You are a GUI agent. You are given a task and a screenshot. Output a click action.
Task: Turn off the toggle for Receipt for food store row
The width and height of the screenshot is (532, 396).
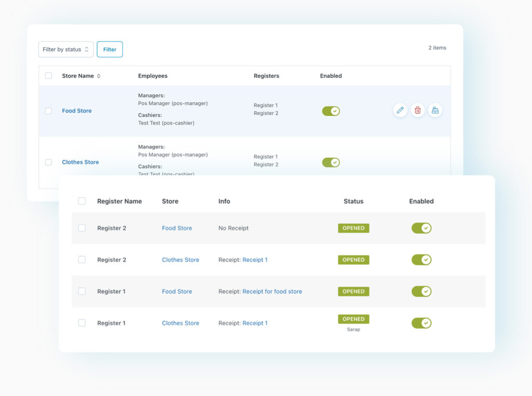click(x=421, y=292)
